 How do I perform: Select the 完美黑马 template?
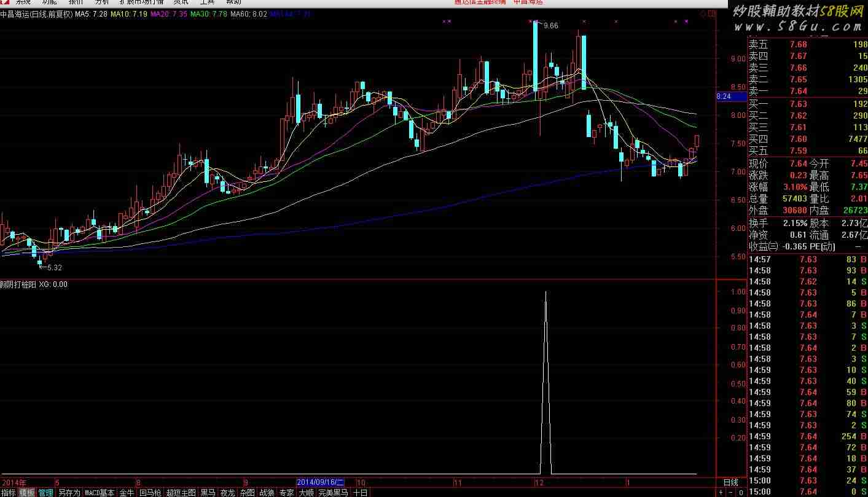333,493
